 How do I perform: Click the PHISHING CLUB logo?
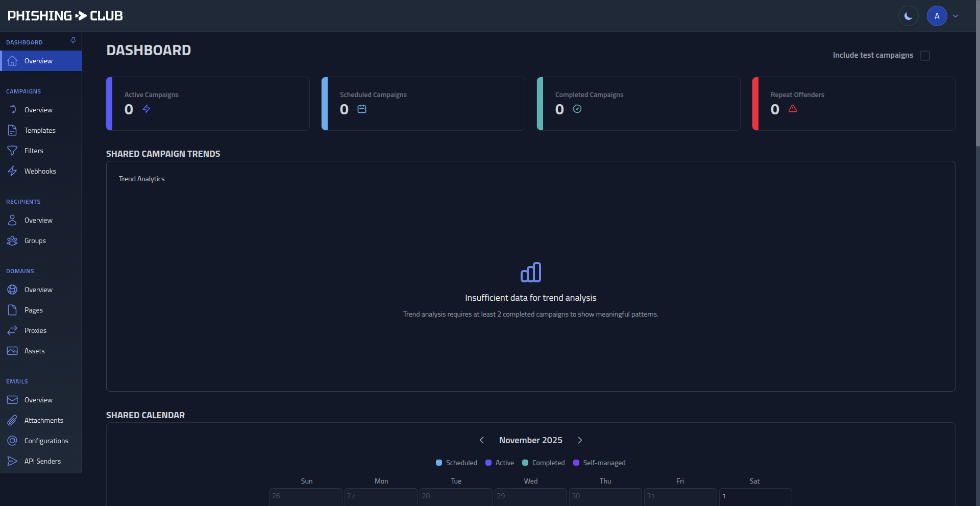click(65, 15)
